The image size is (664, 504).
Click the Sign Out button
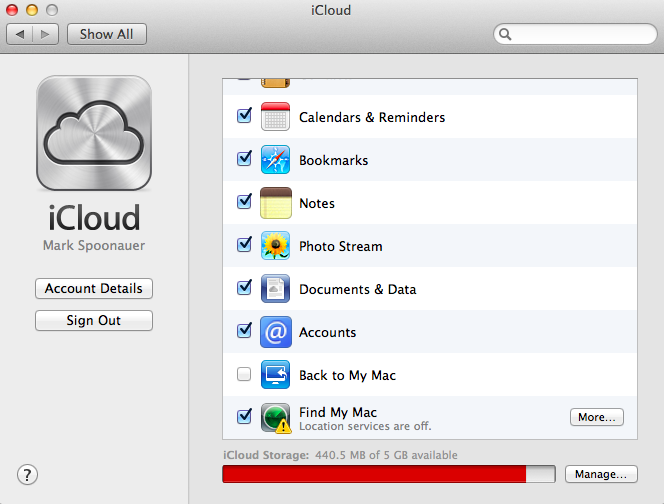94,320
